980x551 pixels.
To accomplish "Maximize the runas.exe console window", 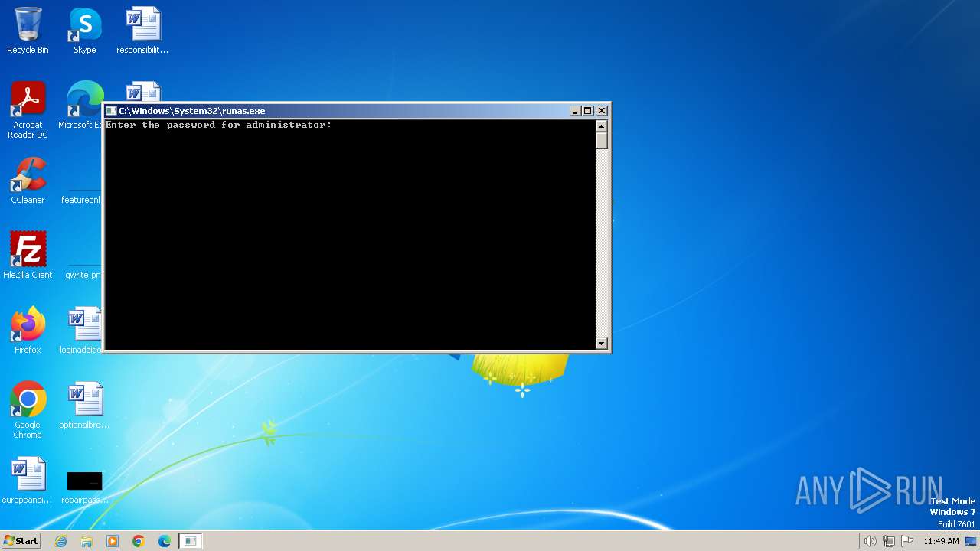I will coord(588,111).
